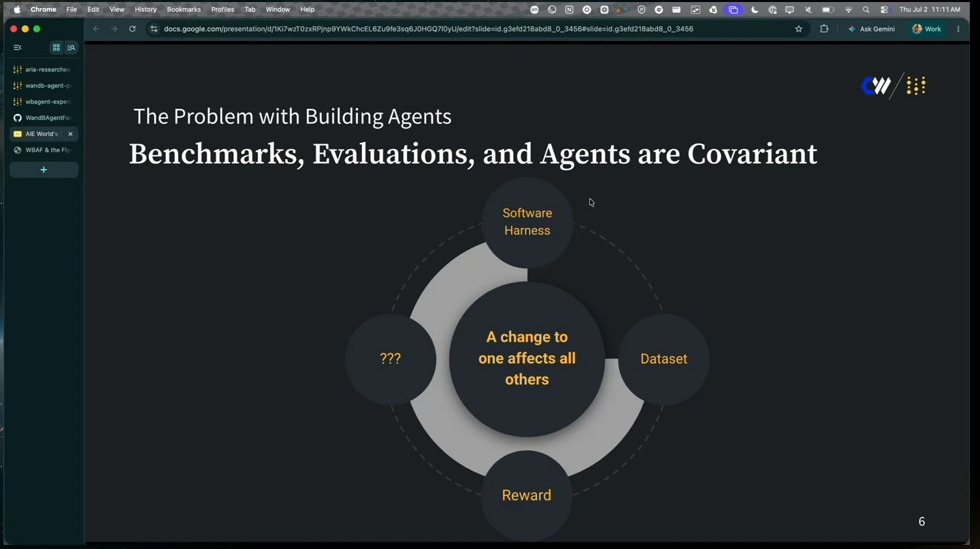Viewport: 980px width, 549px height.
Task: Switch to the wandb-agent tab
Action: pos(44,86)
